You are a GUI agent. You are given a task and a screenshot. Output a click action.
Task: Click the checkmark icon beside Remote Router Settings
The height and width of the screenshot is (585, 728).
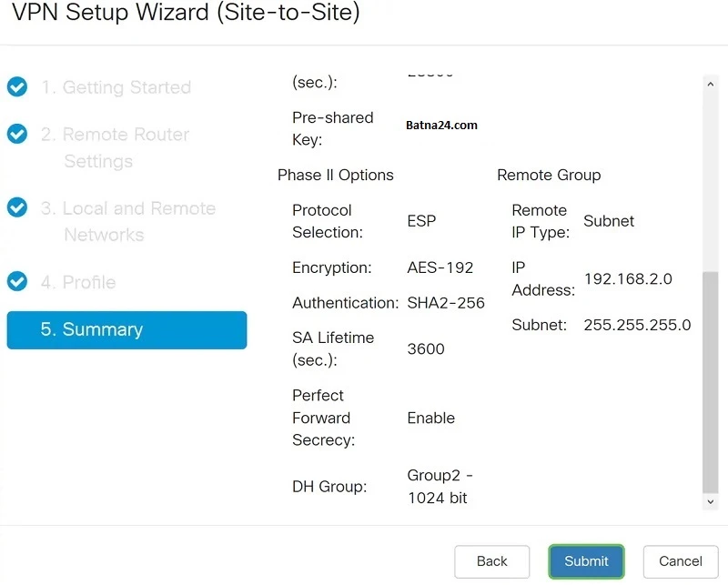(17, 135)
